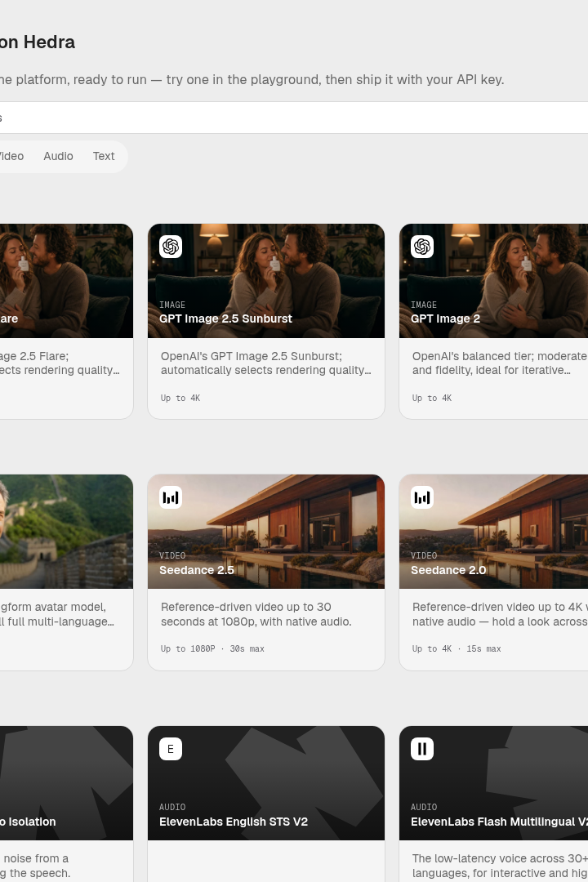The image size is (588, 882).
Task: Click provider icon on Seedance 2.5 card
Action: point(171,497)
